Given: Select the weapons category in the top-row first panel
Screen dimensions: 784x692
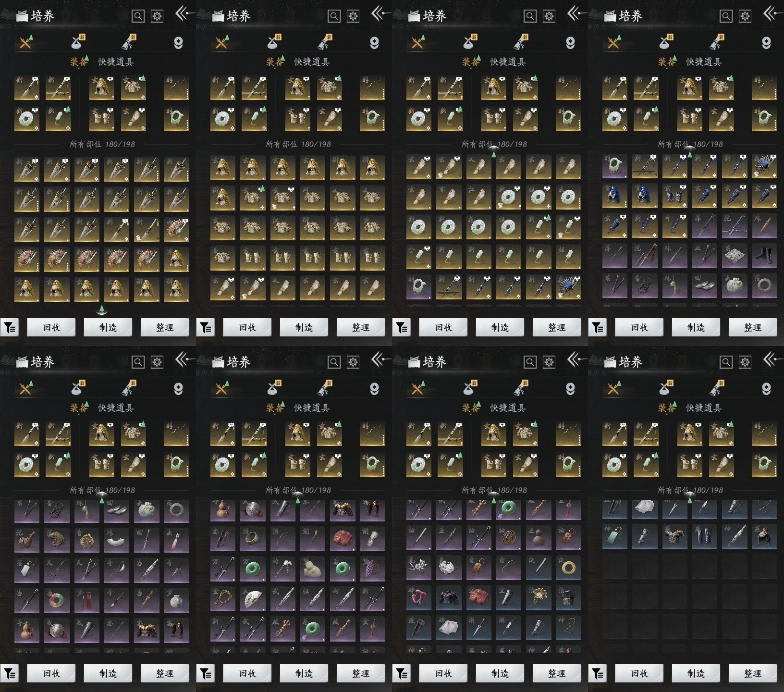Looking at the screenshot, I should click(x=26, y=43).
